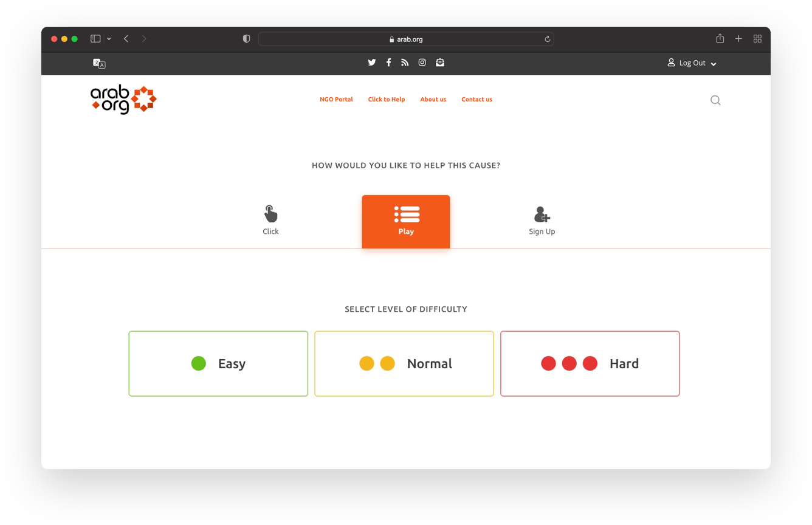The image size is (812, 525).
Task: Choose the Hard difficulty level
Action: 590,363
